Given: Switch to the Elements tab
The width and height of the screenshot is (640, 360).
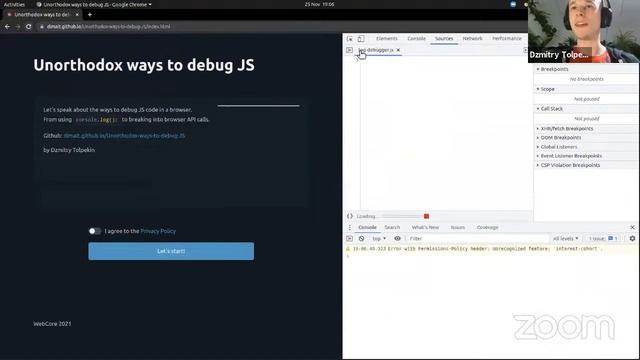Looking at the screenshot, I should point(387,38).
